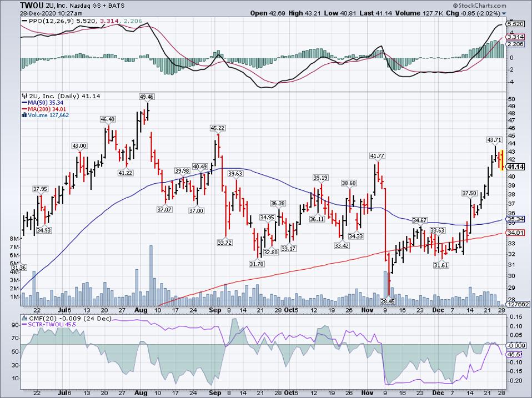Image resolution: width=532 pixels, height=398 pixels.
Task: Click the Open 42.69 header value
Action: 268,13
